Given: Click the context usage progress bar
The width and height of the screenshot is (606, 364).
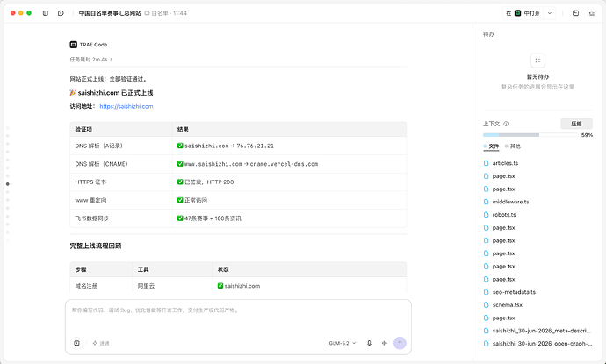Looking at the screenshot, I should click(530, 135).
